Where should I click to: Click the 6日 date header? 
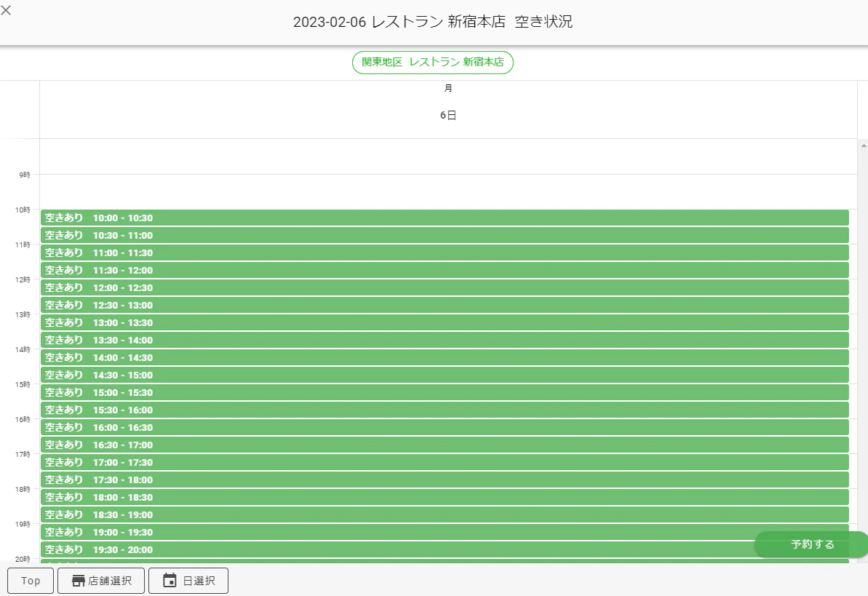tap(448, 115)
